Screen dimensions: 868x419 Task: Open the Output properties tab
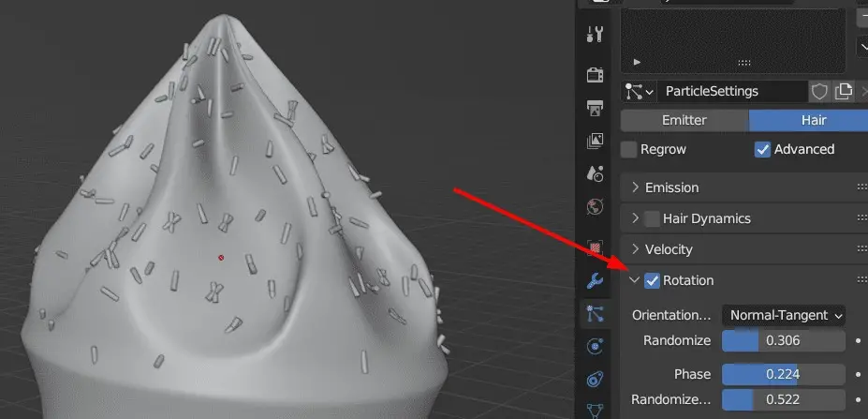596,108
